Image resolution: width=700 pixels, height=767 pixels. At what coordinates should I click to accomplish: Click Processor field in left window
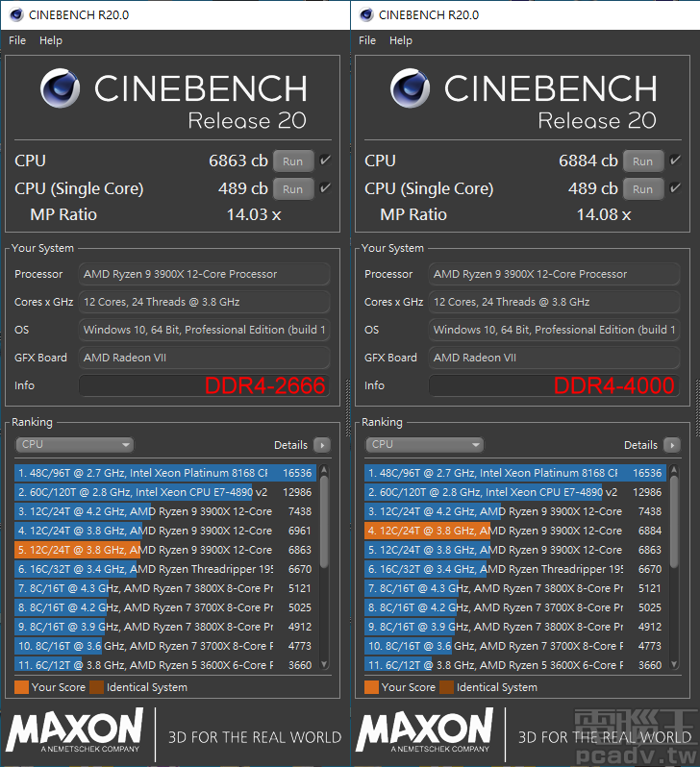click(x=204, y=274)
